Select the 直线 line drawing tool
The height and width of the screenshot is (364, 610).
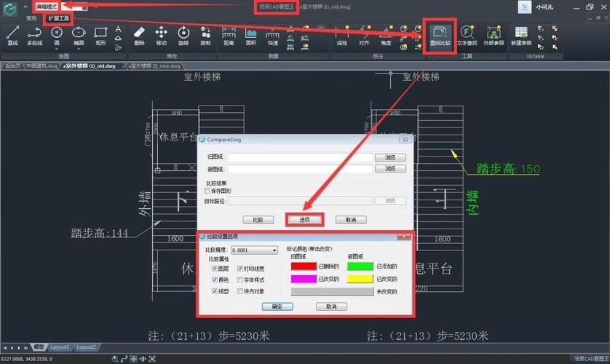12,36
